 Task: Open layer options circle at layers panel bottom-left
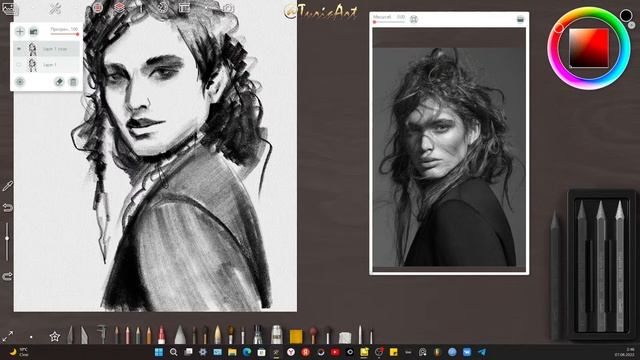(20, 82)
